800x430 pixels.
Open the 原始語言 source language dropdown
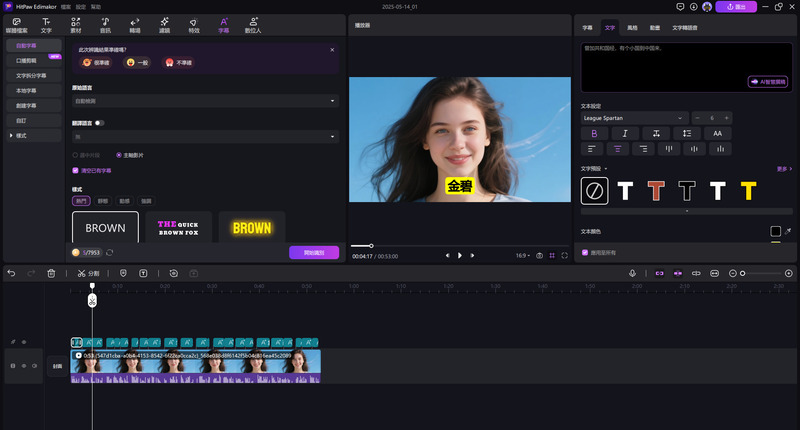pyautogui.click(x=206, y=101)
